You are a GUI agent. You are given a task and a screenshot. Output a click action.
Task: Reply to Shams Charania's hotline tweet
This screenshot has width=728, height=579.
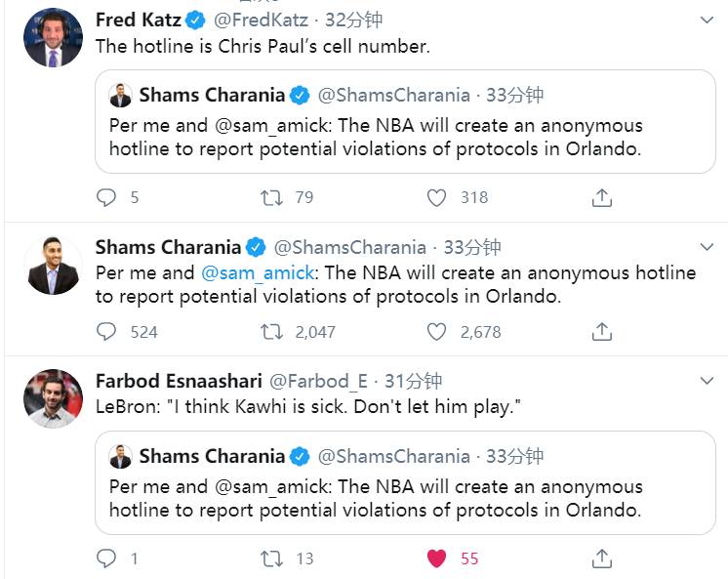[106, 332]
